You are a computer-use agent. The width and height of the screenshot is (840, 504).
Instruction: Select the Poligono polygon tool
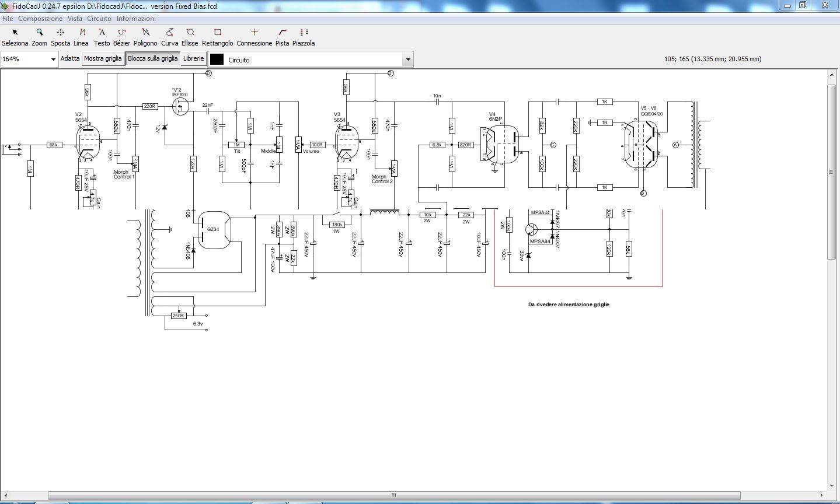tap(145, 37)
